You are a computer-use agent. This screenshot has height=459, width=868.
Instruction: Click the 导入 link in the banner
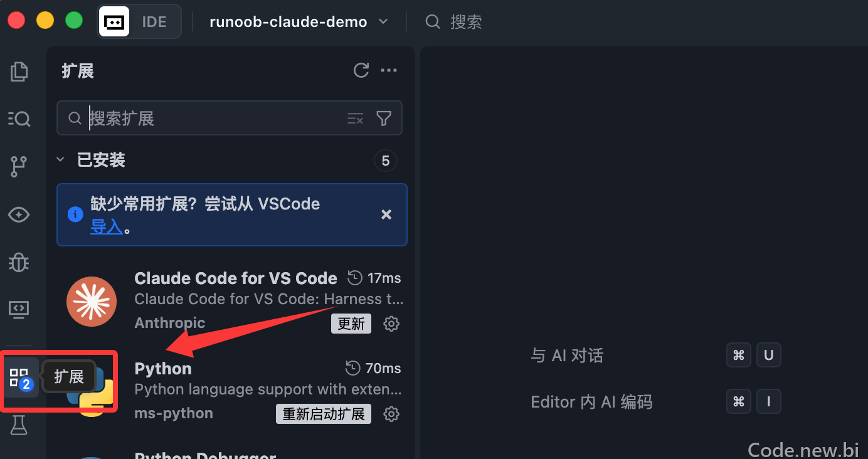[106, 227]
